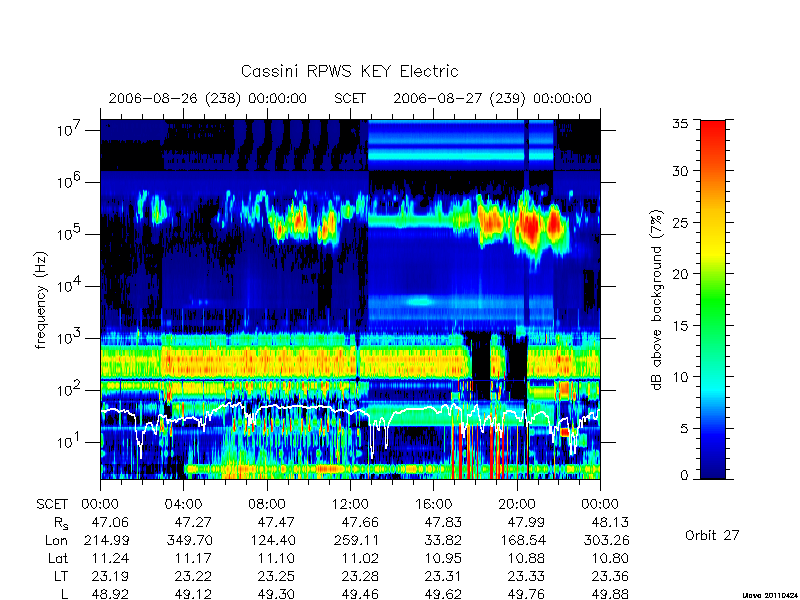Click the time axis label 08:00
Screen dimensions: 800x600
tap(266, 505)
